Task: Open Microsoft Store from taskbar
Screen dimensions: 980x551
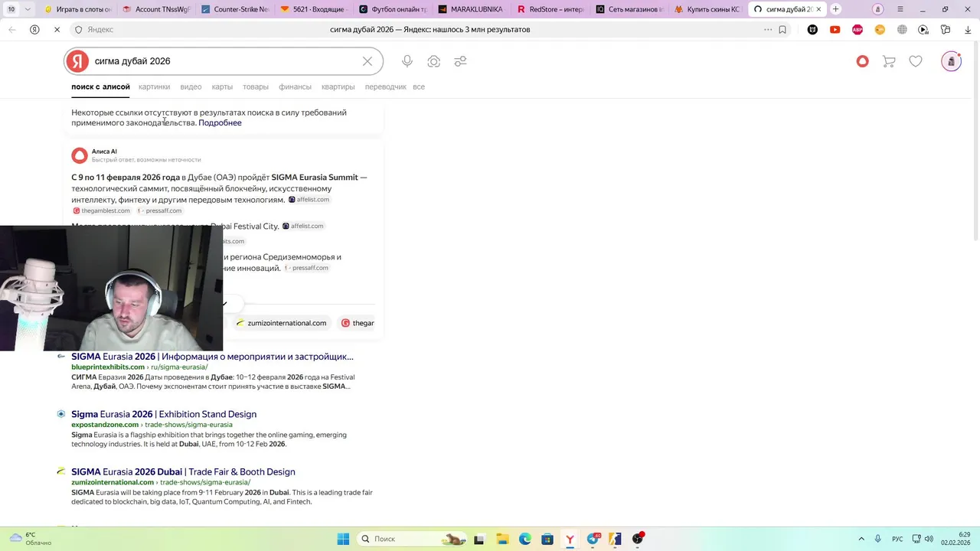Action: click(547, 539)
